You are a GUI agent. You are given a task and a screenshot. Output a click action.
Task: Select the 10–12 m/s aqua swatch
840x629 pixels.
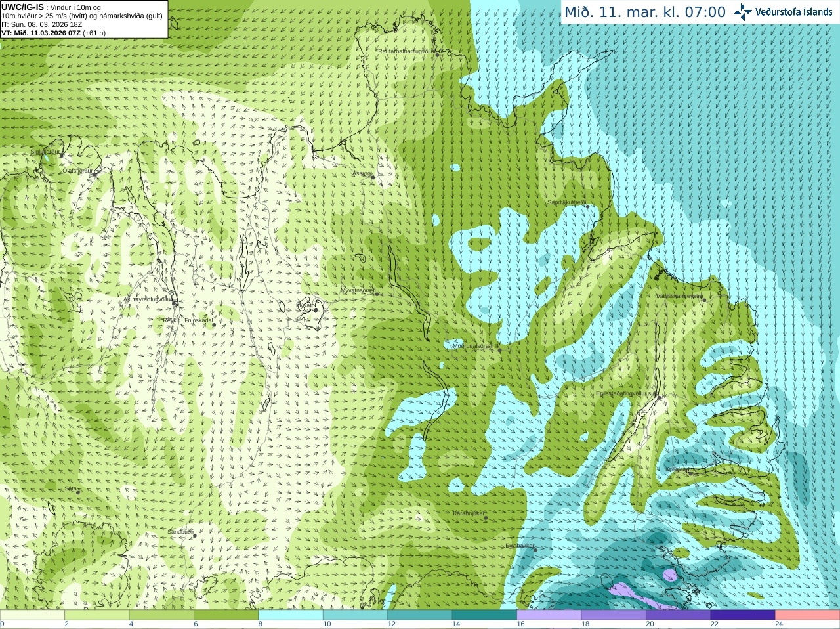[355, 615]
